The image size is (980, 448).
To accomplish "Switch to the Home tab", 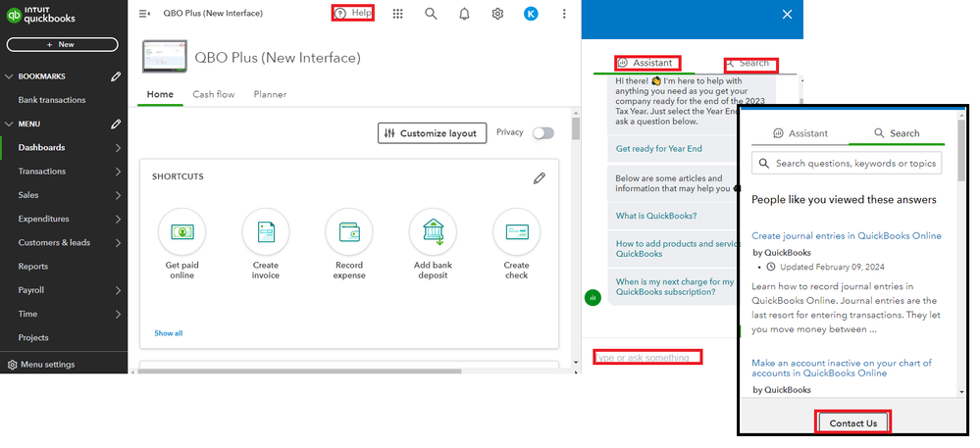I will (x=160, y=94).
